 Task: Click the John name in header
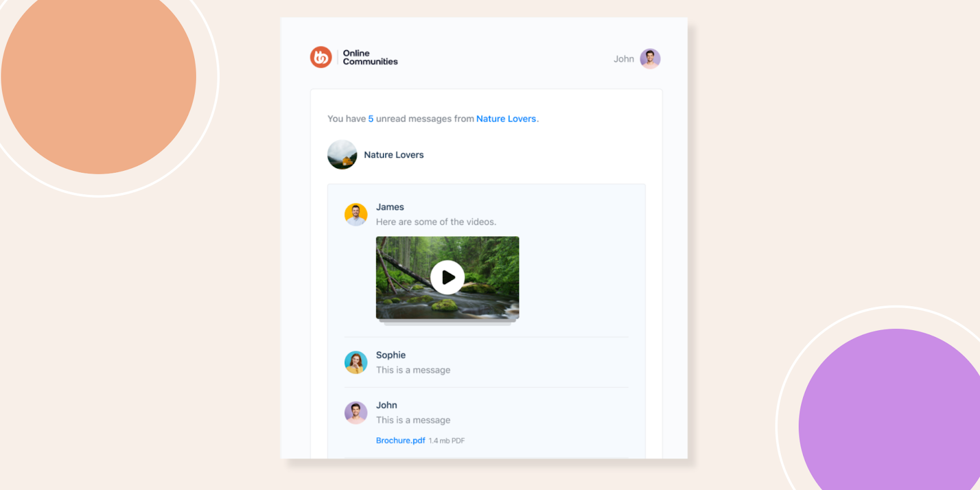(624, 59)
